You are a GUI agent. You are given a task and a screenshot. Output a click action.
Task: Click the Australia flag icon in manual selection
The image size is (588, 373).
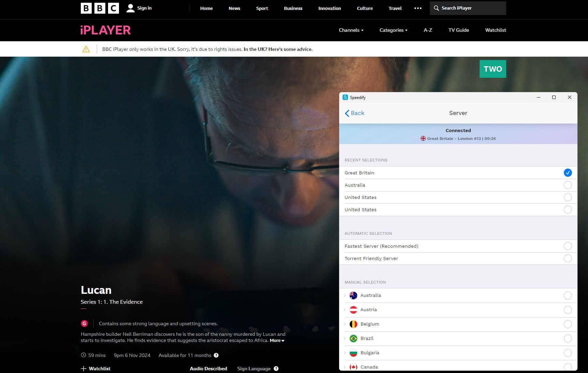[x=353, y=296]
